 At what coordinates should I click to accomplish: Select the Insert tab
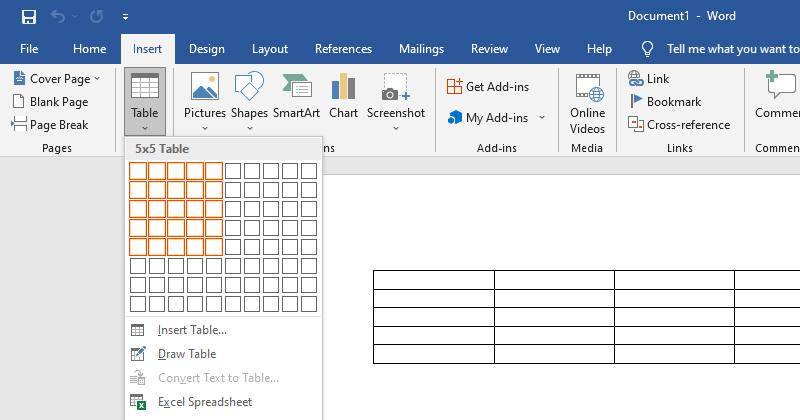click(147, 49)
